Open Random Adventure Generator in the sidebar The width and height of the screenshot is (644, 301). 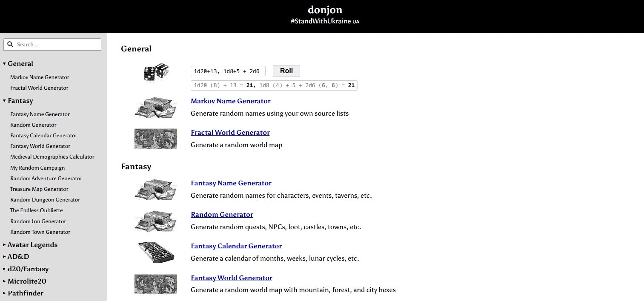46,179
